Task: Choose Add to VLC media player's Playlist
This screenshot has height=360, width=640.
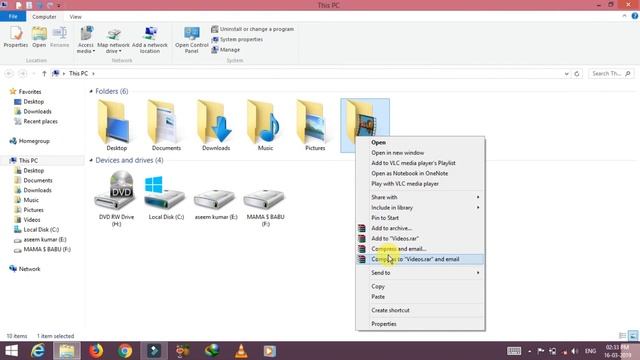Action: pyautogui.click(x=420, y=163)
